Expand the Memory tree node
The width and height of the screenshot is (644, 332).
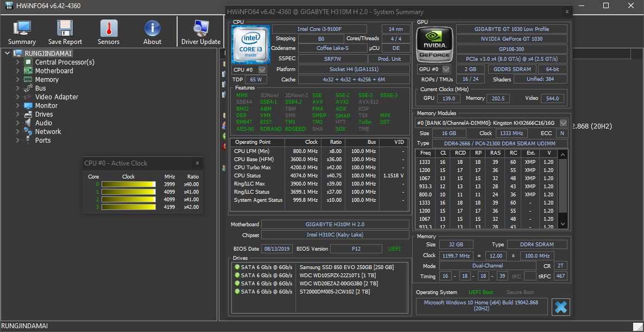point(18,80)
